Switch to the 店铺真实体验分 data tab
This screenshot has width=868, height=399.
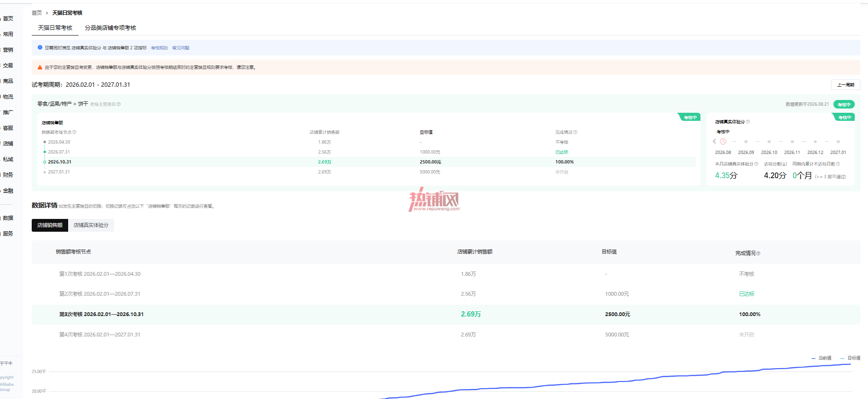click(91, 225)
